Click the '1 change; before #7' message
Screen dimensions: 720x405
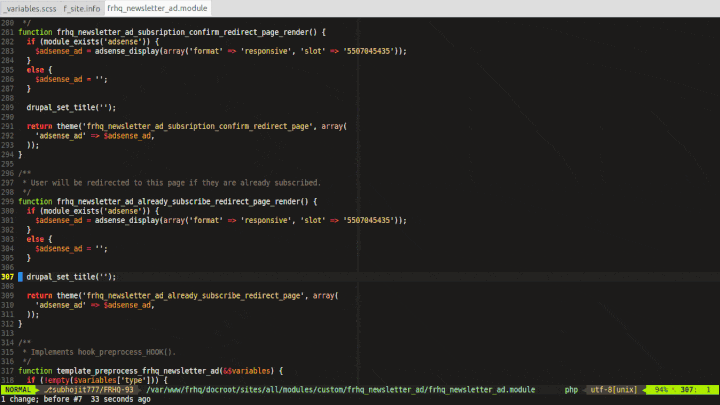click(42, 399)
